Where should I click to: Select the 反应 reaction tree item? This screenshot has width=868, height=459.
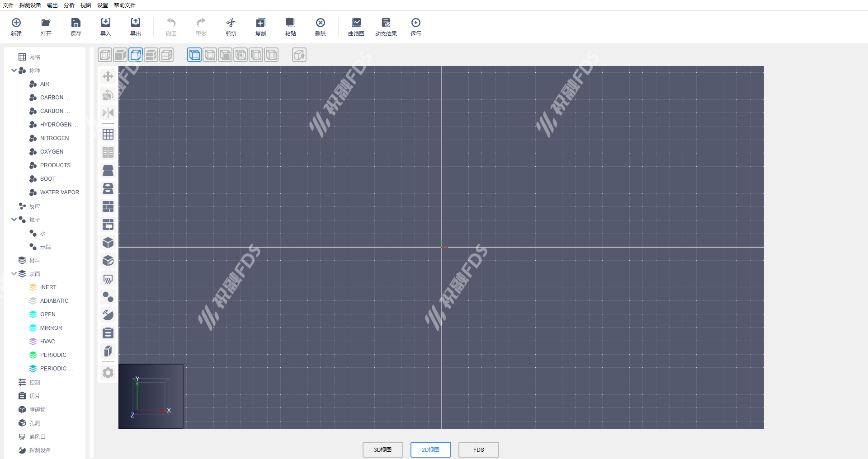pos(29,206)
